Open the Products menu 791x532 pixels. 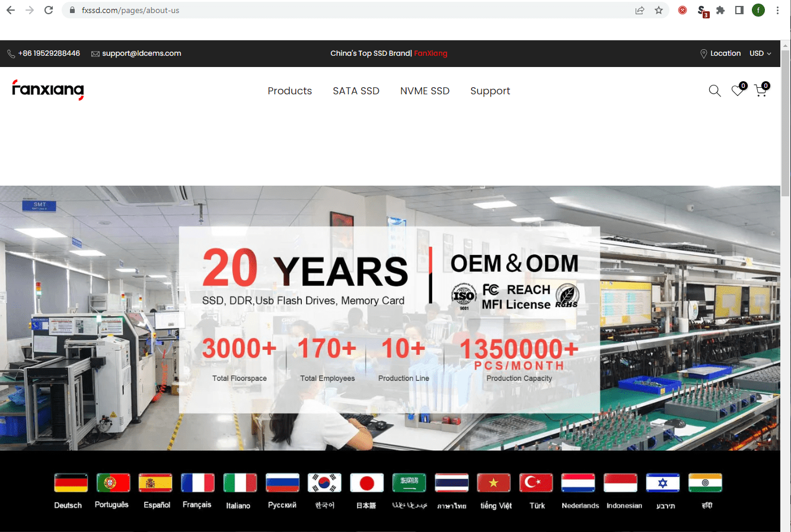point(289,91)
